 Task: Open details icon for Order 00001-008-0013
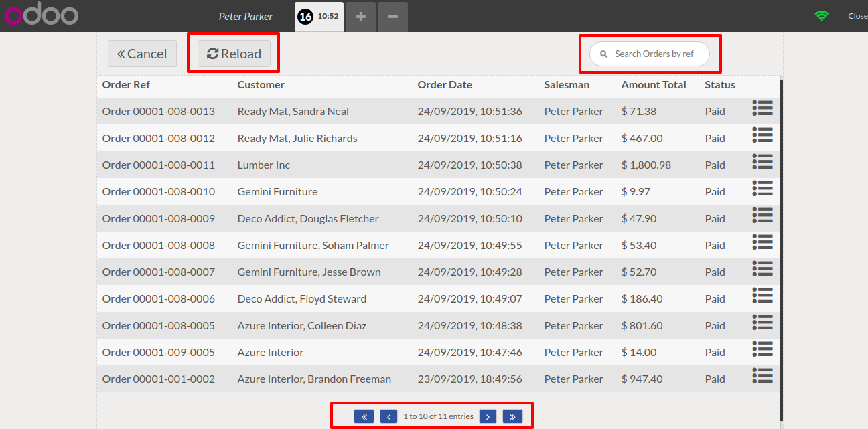click(x=762, y=108)
